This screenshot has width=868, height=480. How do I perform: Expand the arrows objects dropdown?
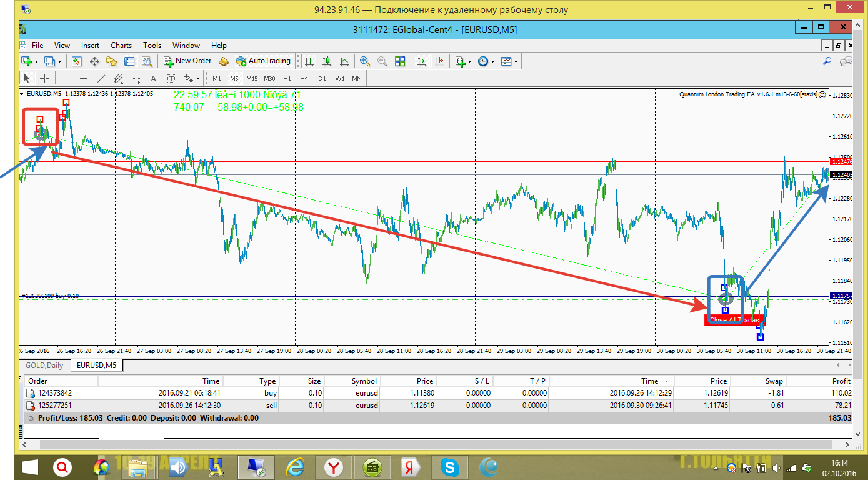tap(198, 78)
